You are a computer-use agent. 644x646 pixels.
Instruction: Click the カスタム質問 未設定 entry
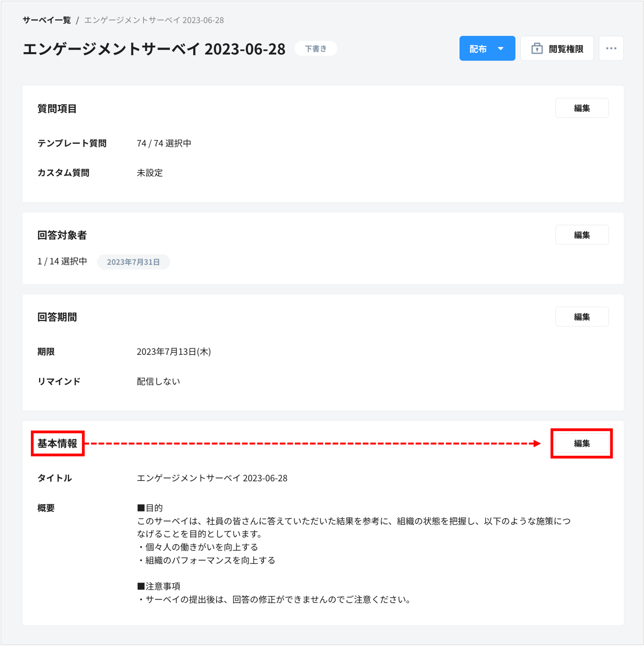click(x=149, y=173)
